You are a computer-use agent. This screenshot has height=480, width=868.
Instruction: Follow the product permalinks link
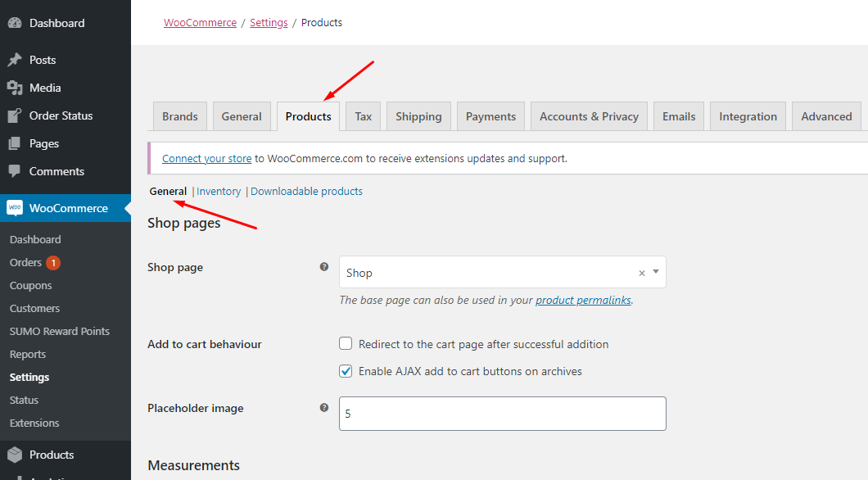pyautogui.click(x=583, y=300)
